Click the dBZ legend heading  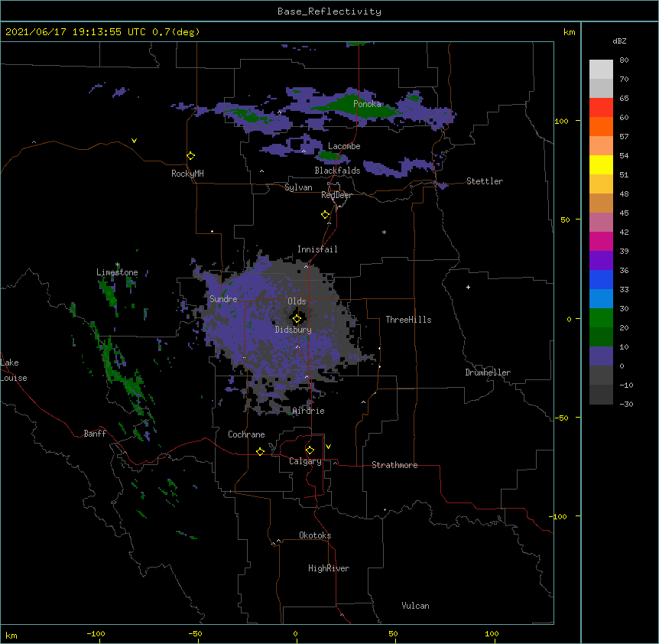(619, 41)
